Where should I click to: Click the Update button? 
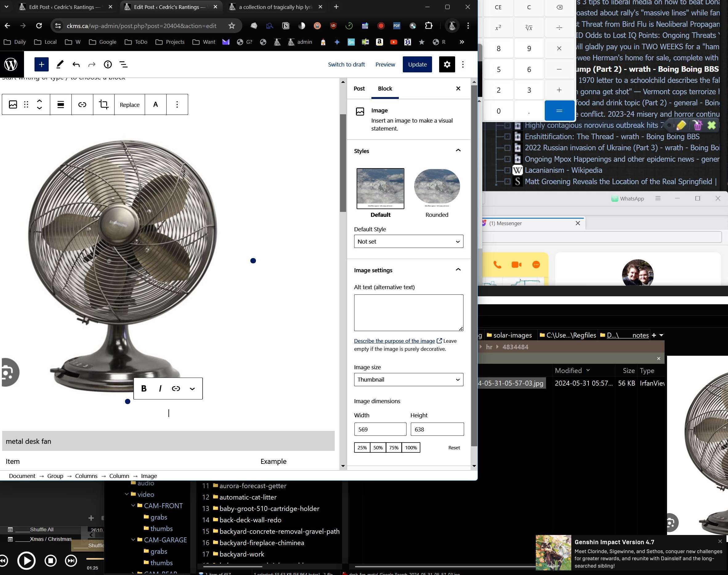[x=417, y=64]
